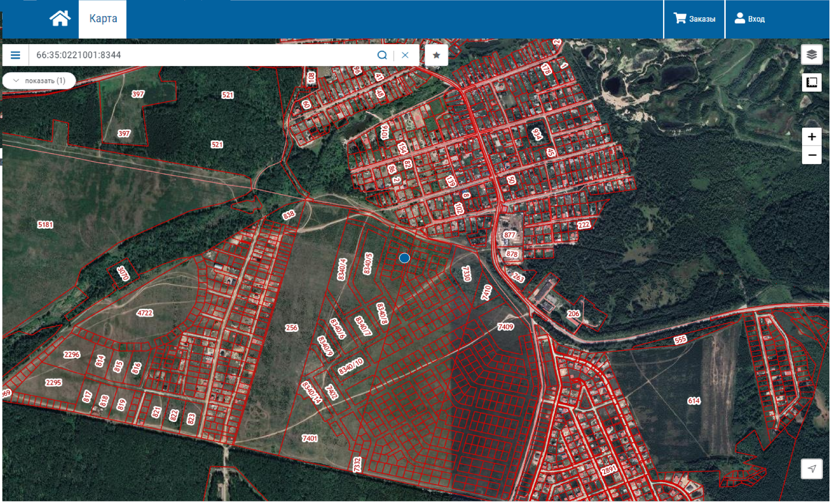Switch to the Карта tab
The width and height of the screenshot is (831, 504).
[x=103, y=19]
